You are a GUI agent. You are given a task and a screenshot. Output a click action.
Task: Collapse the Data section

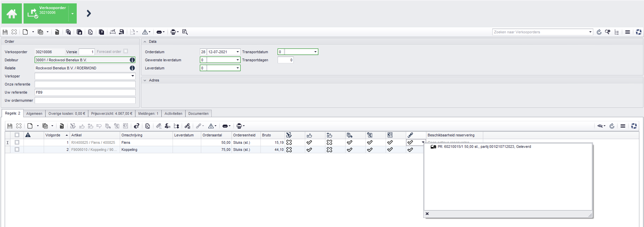[x=145, y=42]
